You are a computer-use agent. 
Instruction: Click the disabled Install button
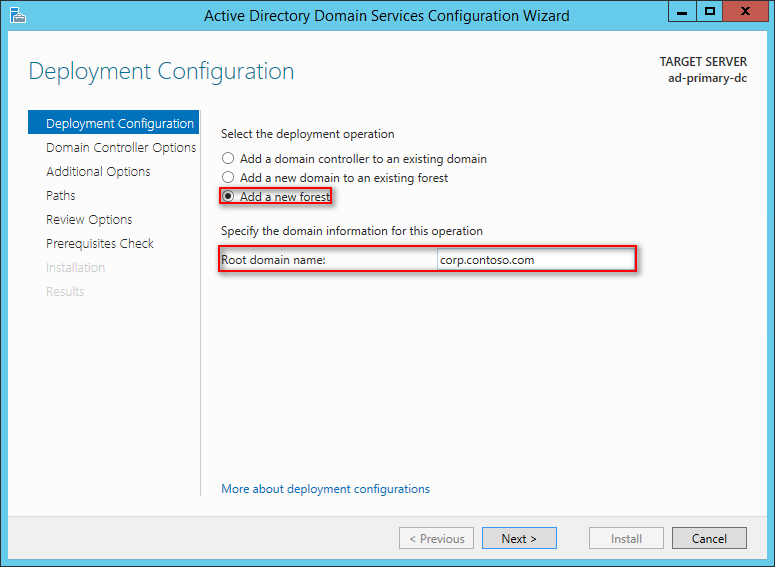coord(626,538)
